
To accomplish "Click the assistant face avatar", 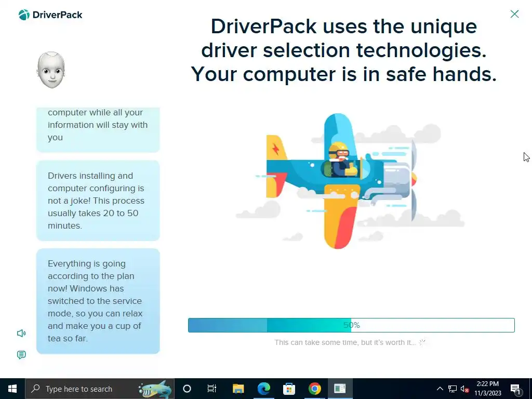I will [51, 70].
